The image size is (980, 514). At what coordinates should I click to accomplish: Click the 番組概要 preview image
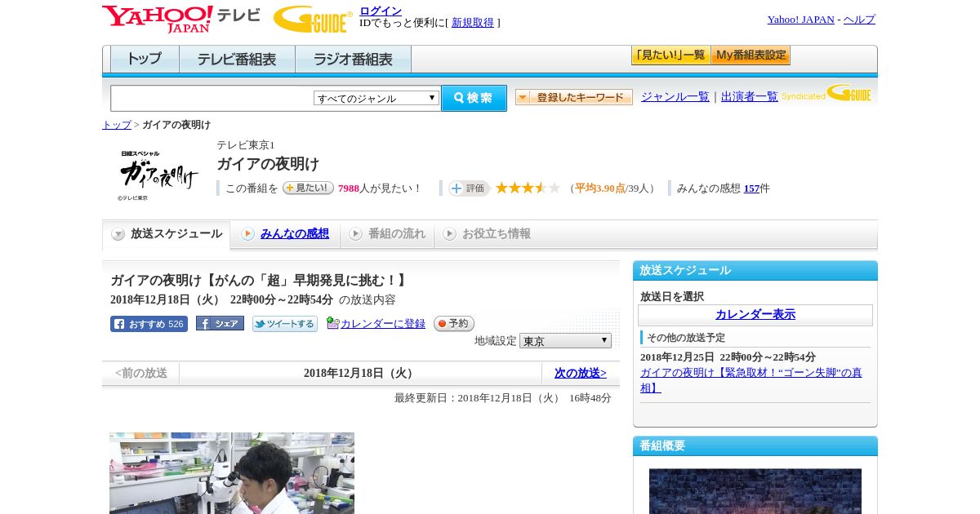(x=755, y=491)
